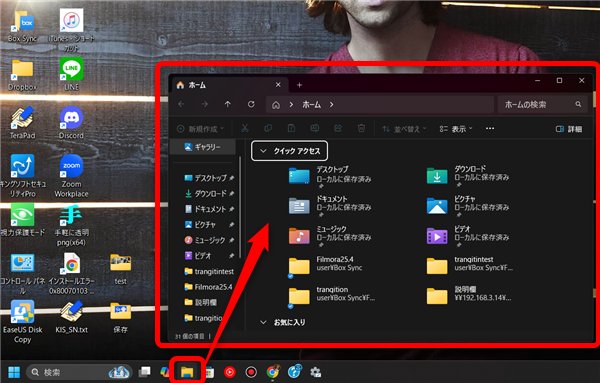Click the Delete trash icon in Explorer toolbar
The image size is (600, 383).
point(361,129)
